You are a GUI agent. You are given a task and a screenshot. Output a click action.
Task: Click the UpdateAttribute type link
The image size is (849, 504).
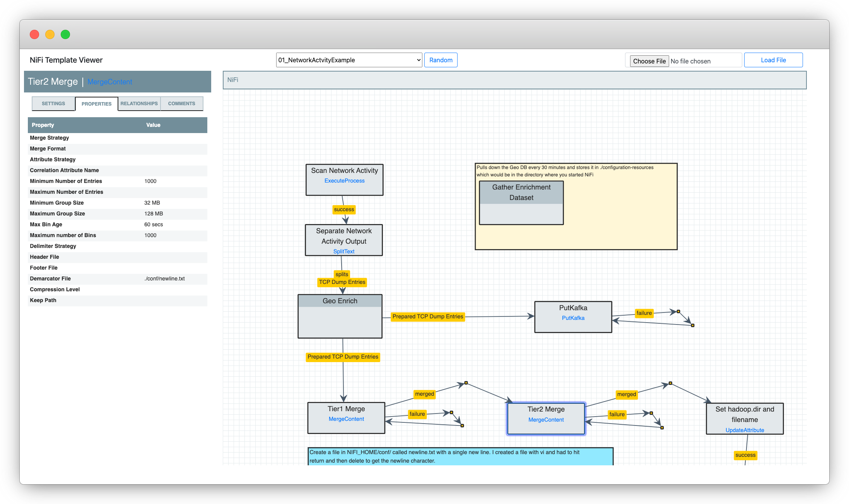click(x=745, y=430)
